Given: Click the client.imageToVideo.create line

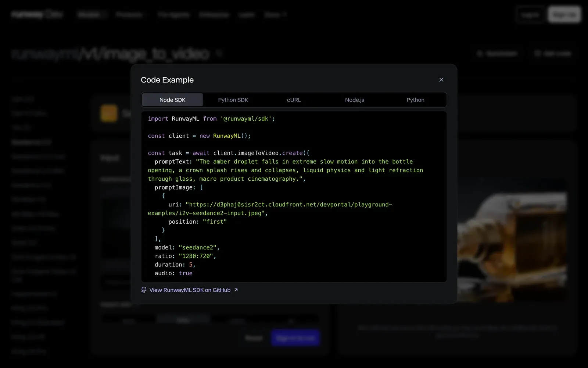Looking at the screenshot, I should [x=229, y=153].
